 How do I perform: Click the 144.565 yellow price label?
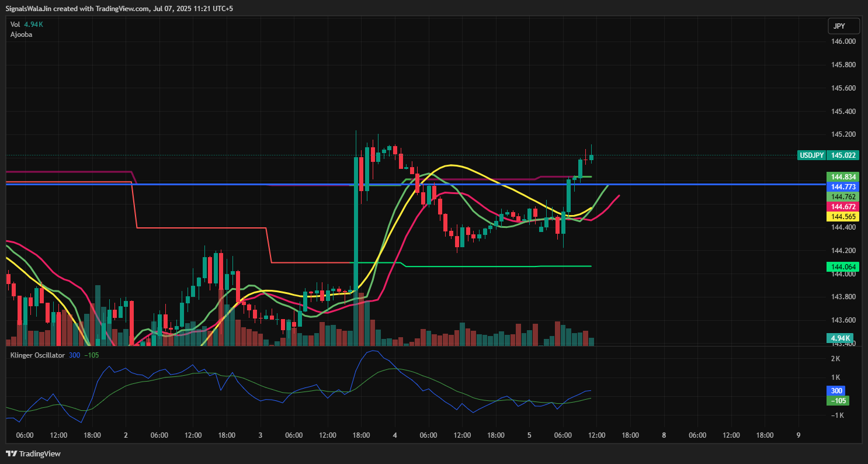pos(843,216)
